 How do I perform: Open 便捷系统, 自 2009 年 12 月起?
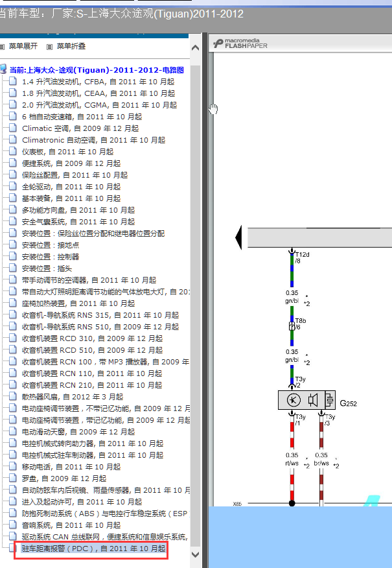tap(71, 163)
